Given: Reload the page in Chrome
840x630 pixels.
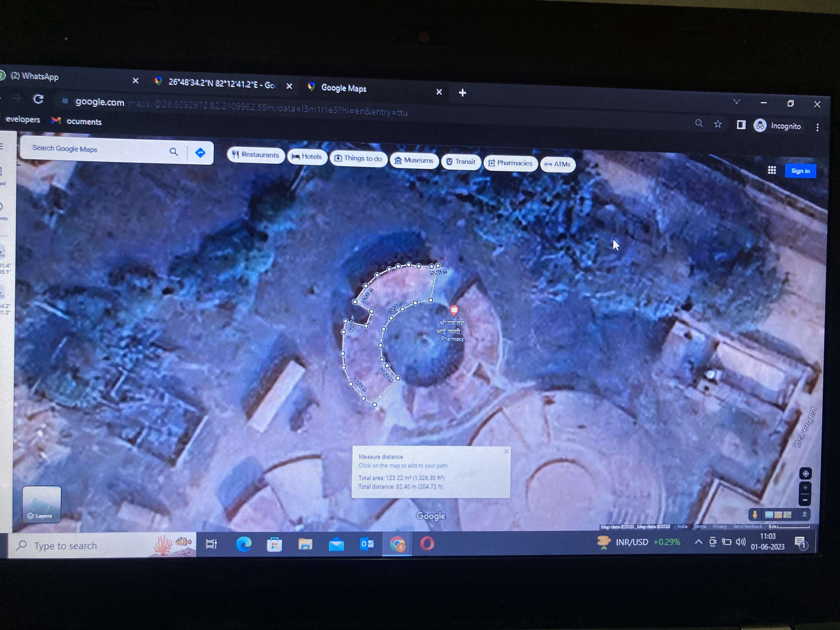Looking at the screenshot, I should [x=38, y=100].
